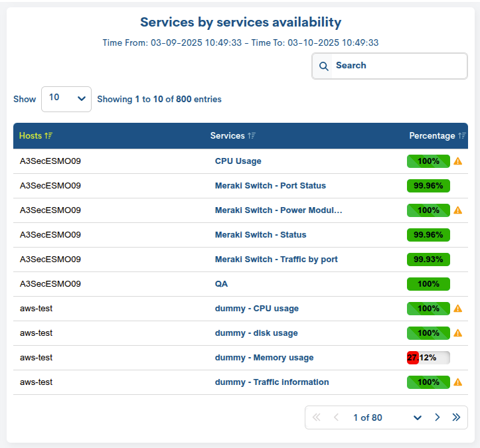The height and width of the screenshot is (448, 480).
Task: Go to the next page arrow
Action: coord(437,417)
